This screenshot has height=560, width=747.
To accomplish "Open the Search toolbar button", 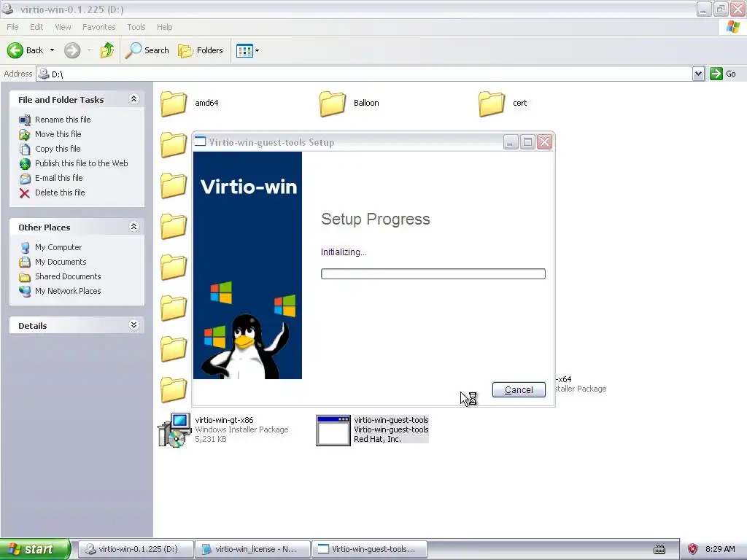I will click(x=147, y=50).
